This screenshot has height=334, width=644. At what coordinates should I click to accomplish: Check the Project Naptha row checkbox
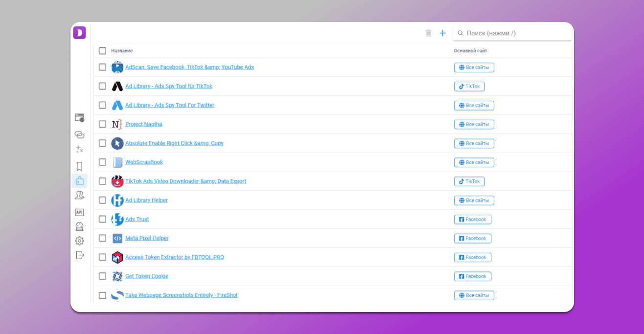102,124
